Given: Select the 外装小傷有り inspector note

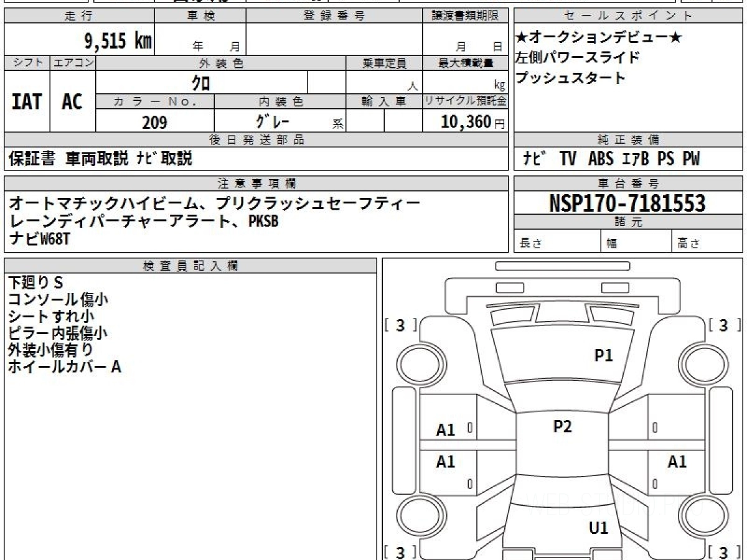Looking at the screenshot, I should click(x=50, y=350).
